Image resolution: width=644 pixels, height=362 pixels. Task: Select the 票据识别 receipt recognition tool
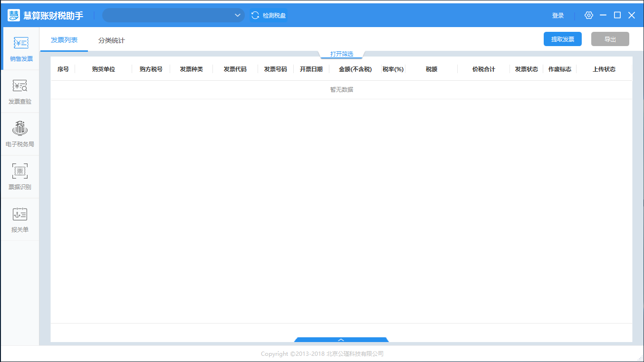[x=19, y=176]
